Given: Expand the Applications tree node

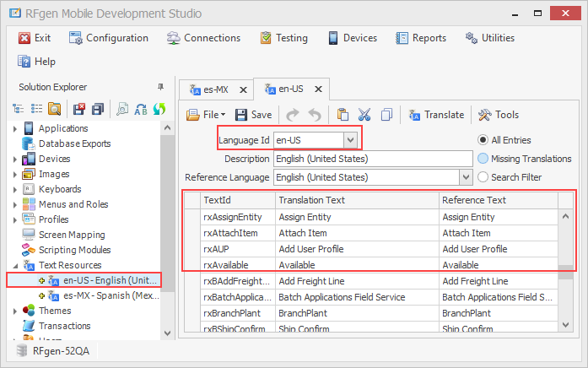Looking at the screenshot, I should click(x=15, y=128).
